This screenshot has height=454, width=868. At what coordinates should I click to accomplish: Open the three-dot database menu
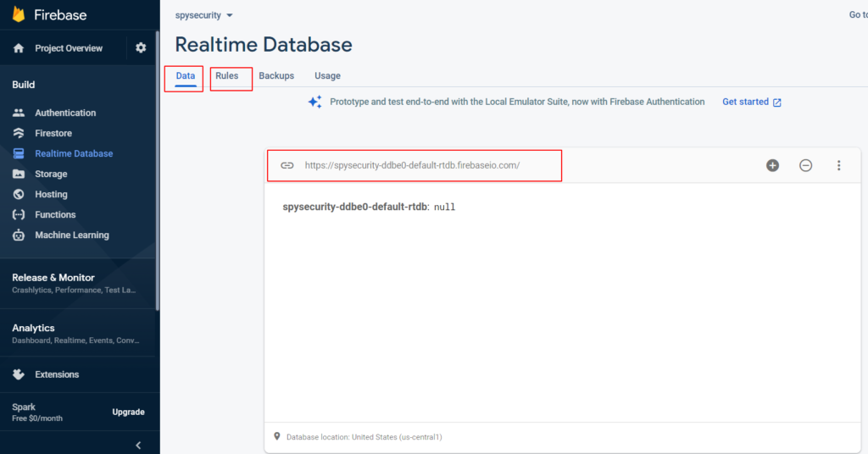tap(838, 165)
